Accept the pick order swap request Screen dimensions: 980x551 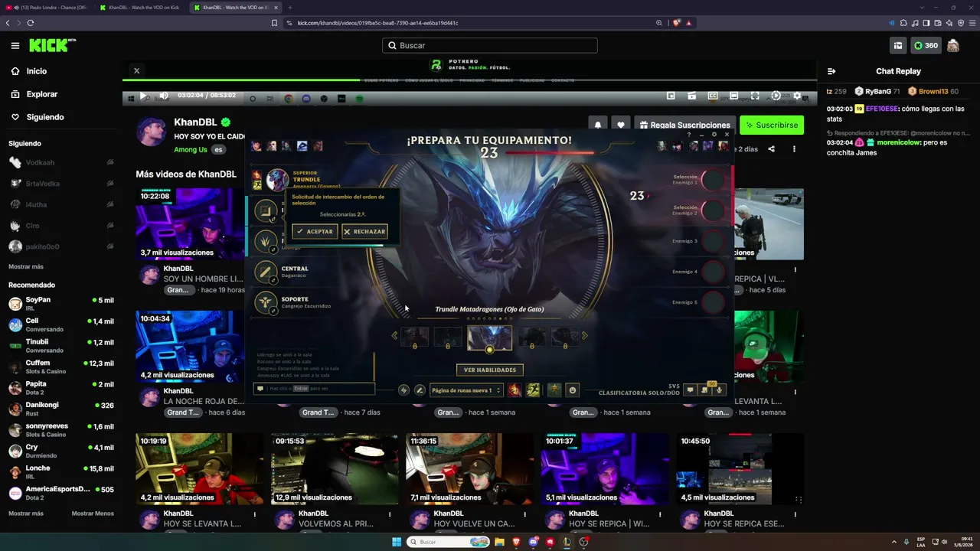(x=315, y=231)
